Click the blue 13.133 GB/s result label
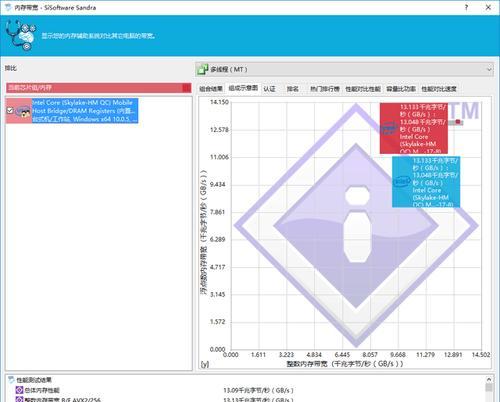500x402 pixels. pyautogui.click(x=426, y=182)
